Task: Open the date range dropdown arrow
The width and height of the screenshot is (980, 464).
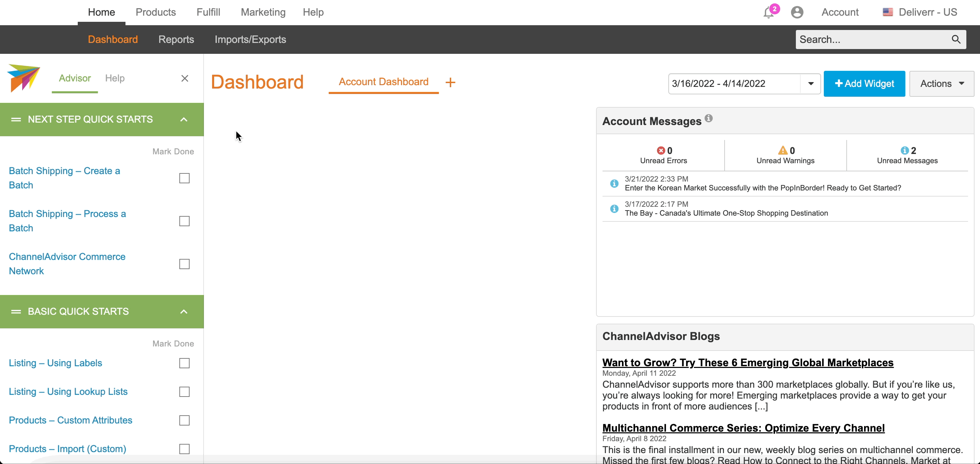Action: [x=811, y=83]
